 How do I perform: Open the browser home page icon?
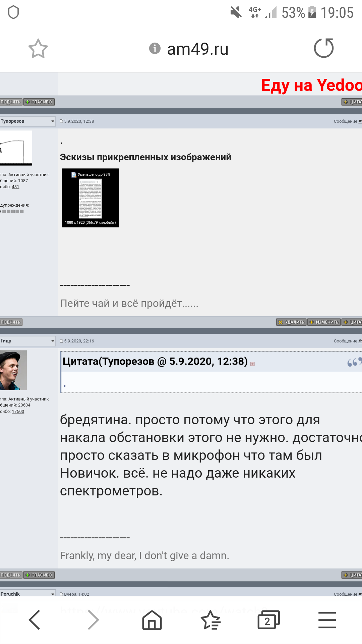(x=152, y=620)
